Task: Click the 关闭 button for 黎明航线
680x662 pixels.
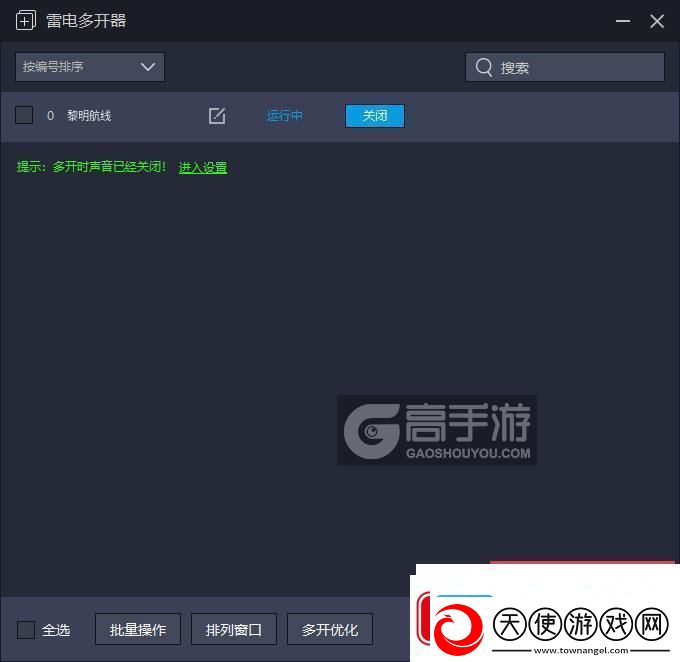Action: point(375,116)
